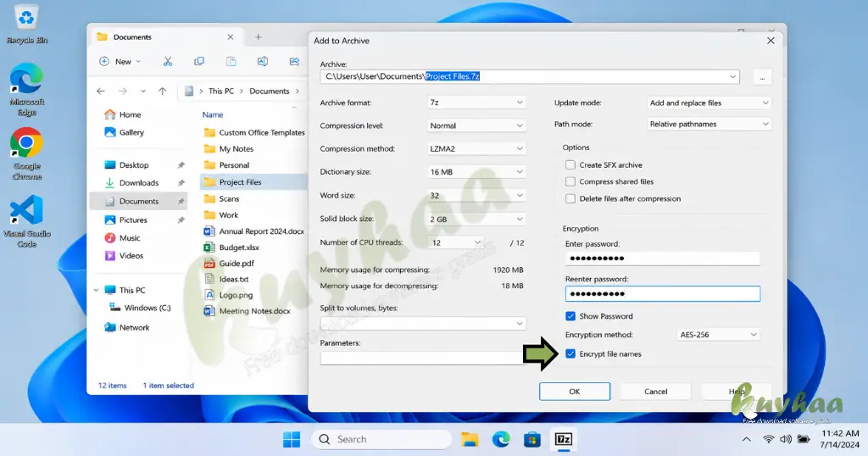868x456 pixels.
Task: Open Edge from the taskbar
Action: [501, 439]
